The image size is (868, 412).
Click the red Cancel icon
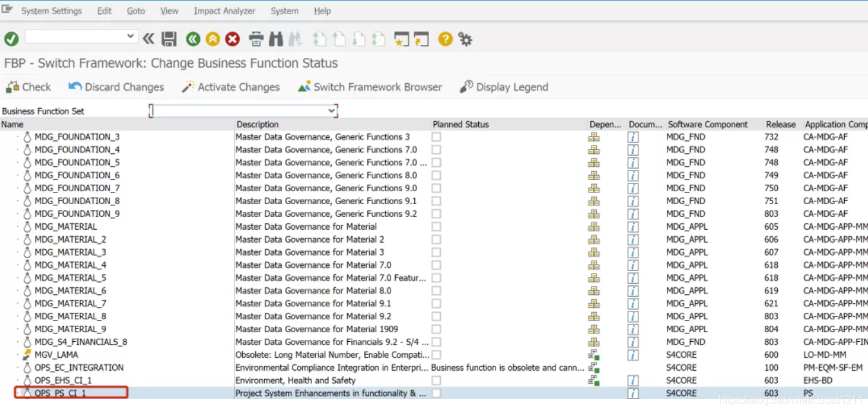coord(233,39)
